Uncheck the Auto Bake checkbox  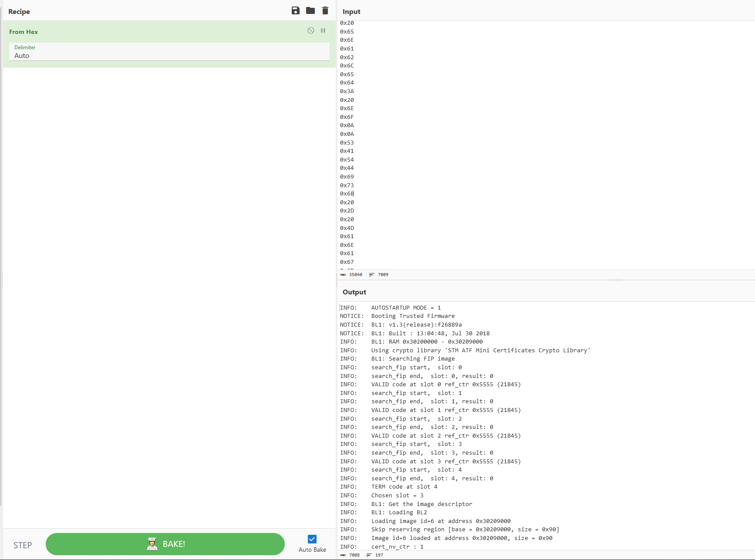(x=312, y=539)
